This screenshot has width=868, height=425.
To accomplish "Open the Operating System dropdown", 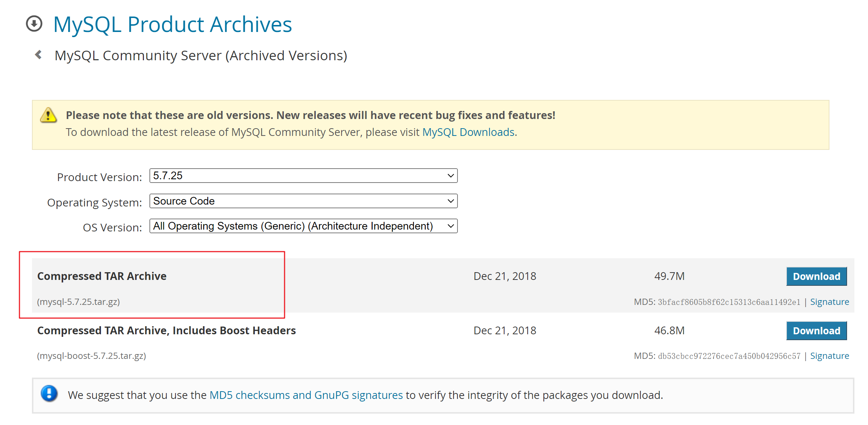I will (303, 201).
